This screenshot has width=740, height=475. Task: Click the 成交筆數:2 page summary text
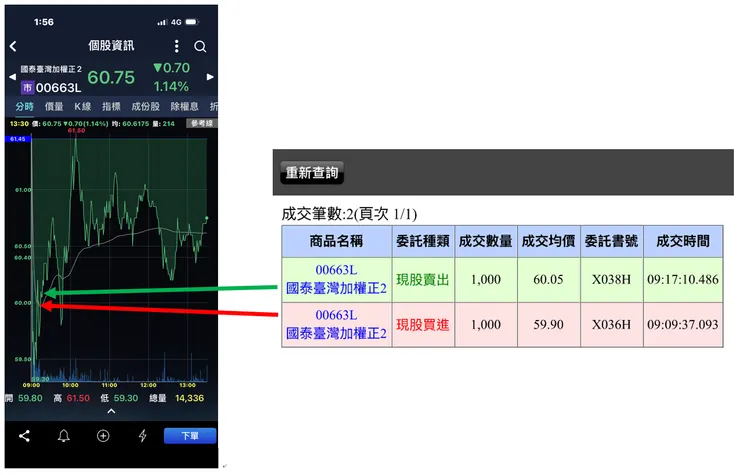349,214
